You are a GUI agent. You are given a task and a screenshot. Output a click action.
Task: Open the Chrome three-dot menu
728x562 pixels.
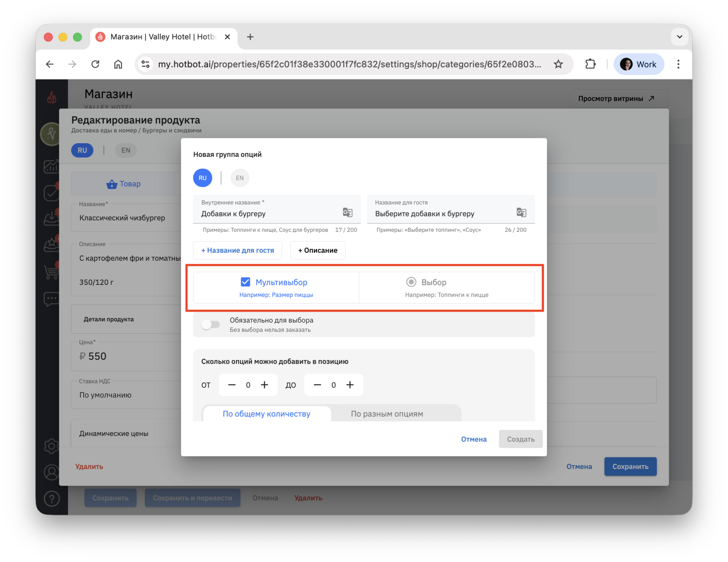(678, 64)
